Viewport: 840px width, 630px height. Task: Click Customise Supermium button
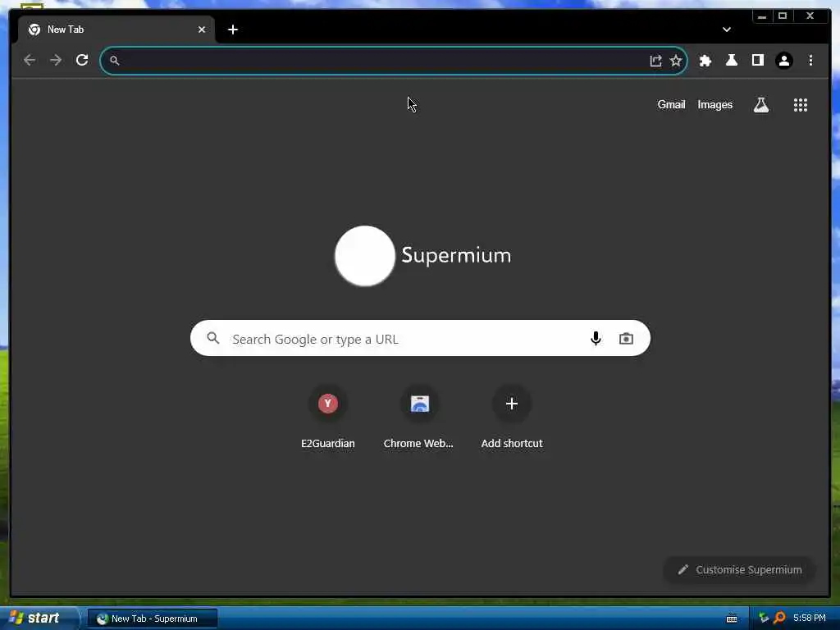pyautogui.click(x=740, y=569)
